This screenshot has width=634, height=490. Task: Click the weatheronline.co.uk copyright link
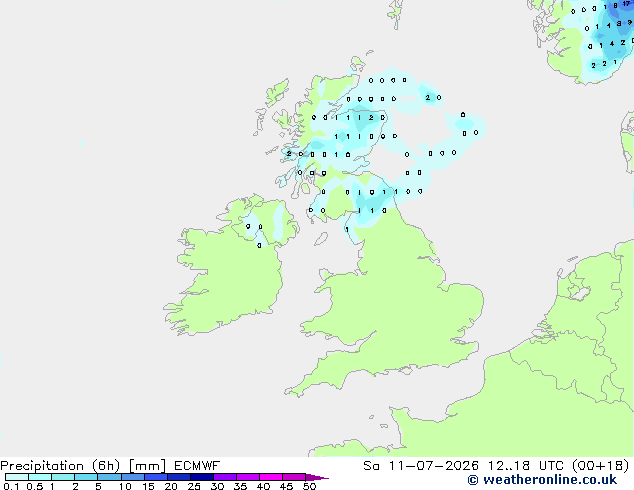click(542, 480)
